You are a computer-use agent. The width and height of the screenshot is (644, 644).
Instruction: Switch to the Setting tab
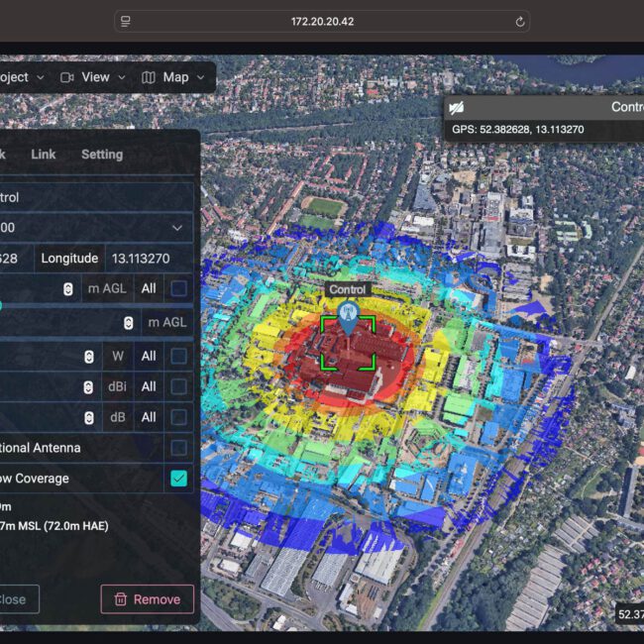[x=102, y=155]
